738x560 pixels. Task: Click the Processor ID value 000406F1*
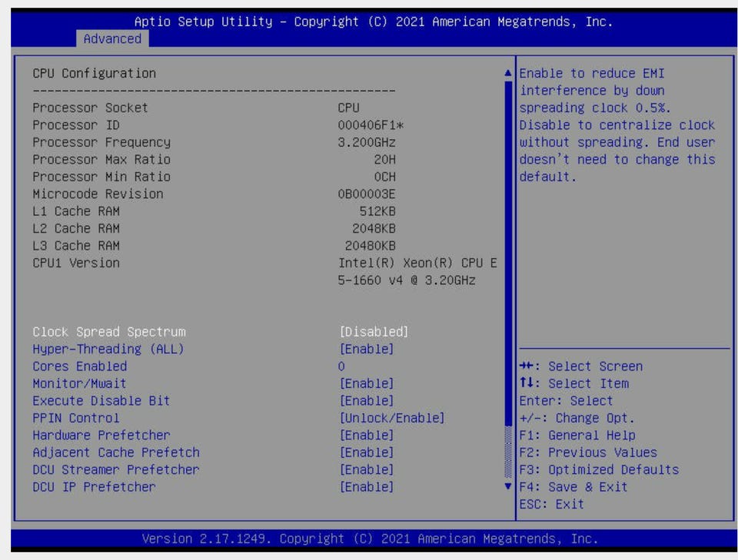point(371,125)
